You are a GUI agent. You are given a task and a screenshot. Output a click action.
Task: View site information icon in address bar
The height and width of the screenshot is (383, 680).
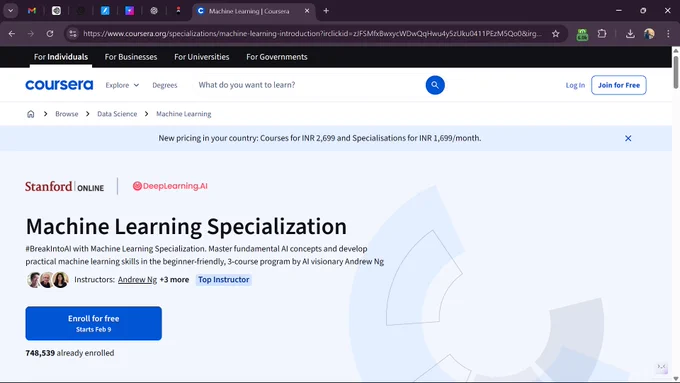click(x=73, y=33)
